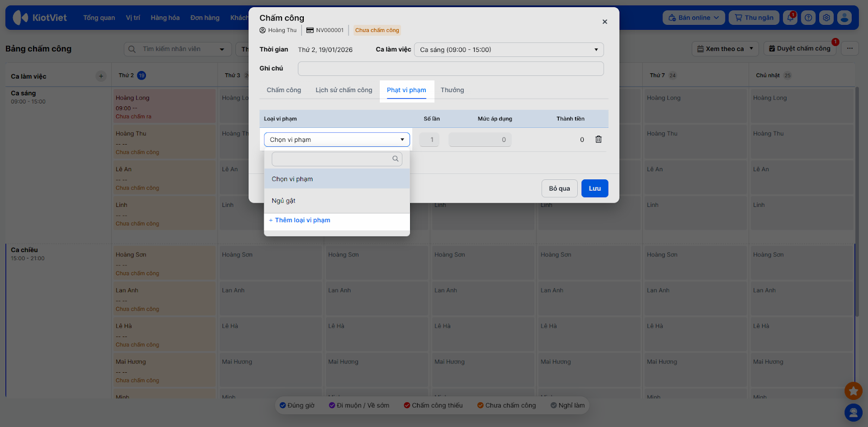
Task: Open the help question mark icon
Action: (x=808, y=18)
